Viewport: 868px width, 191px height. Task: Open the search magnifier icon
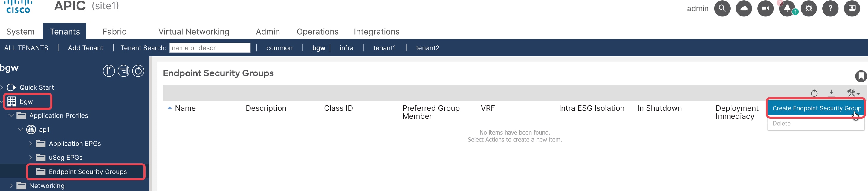[x=722, y=8]
